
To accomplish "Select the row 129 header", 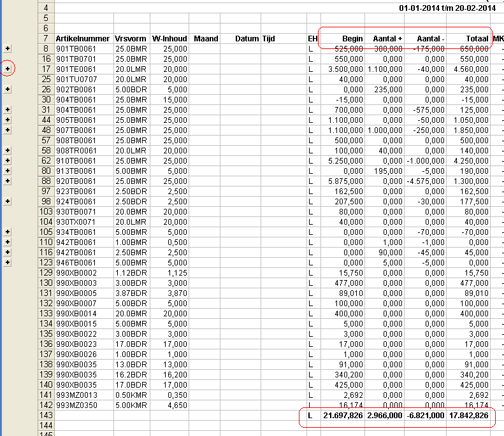I will tap(47, 272).
